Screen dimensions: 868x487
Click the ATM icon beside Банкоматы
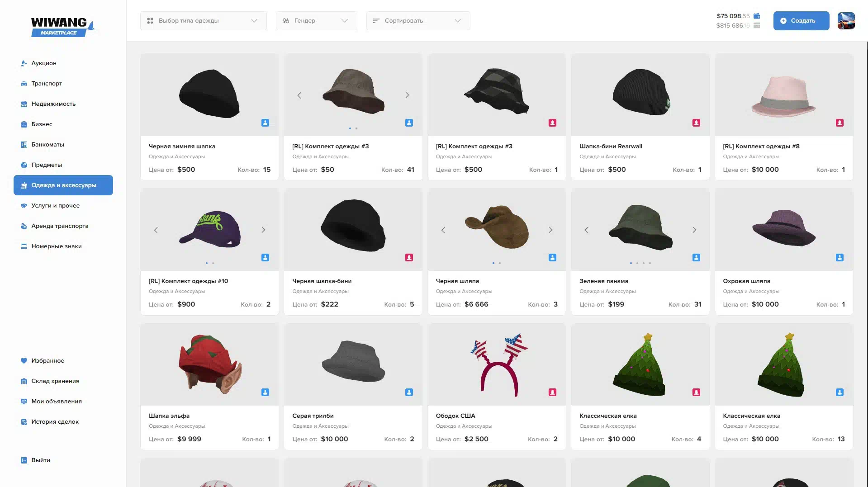(x=24, y=145)
